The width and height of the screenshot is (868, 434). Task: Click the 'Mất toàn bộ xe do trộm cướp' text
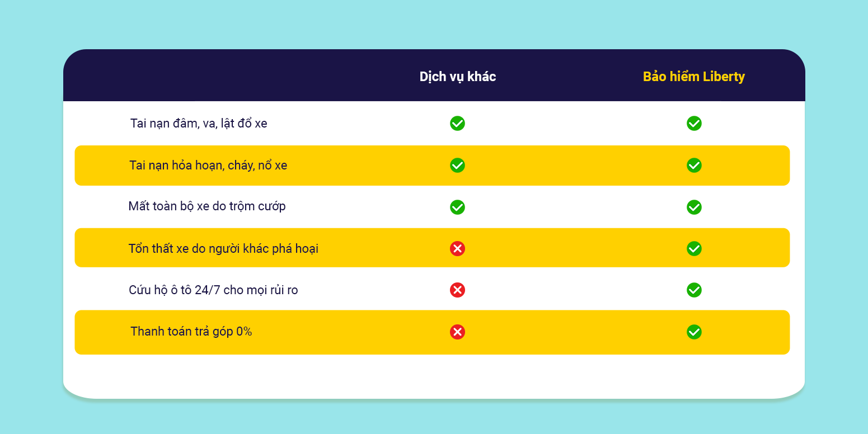click(207, 206)
